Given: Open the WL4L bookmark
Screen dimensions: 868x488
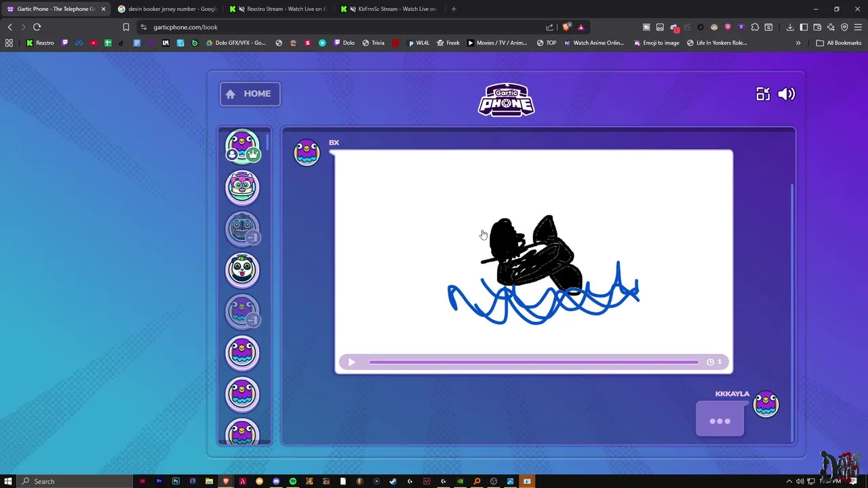Looking at the screenshot, I should click(x=418, y=43).
